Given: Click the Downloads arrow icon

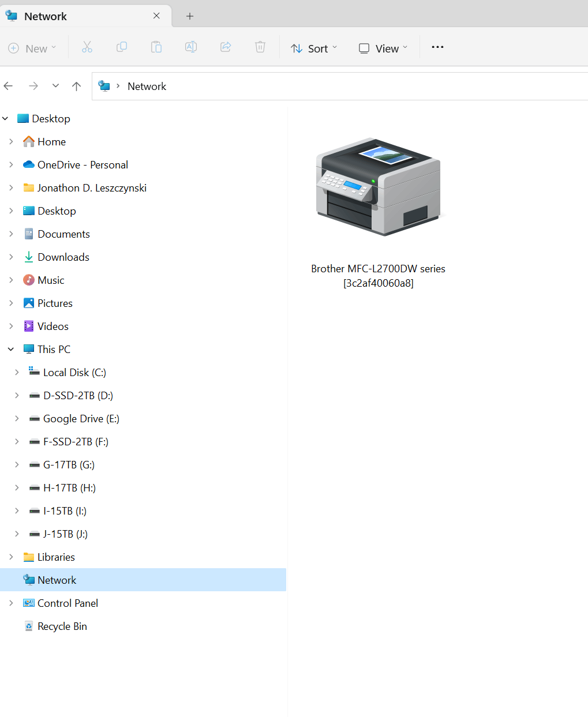Looking at the screenshot, I should 29,257.
